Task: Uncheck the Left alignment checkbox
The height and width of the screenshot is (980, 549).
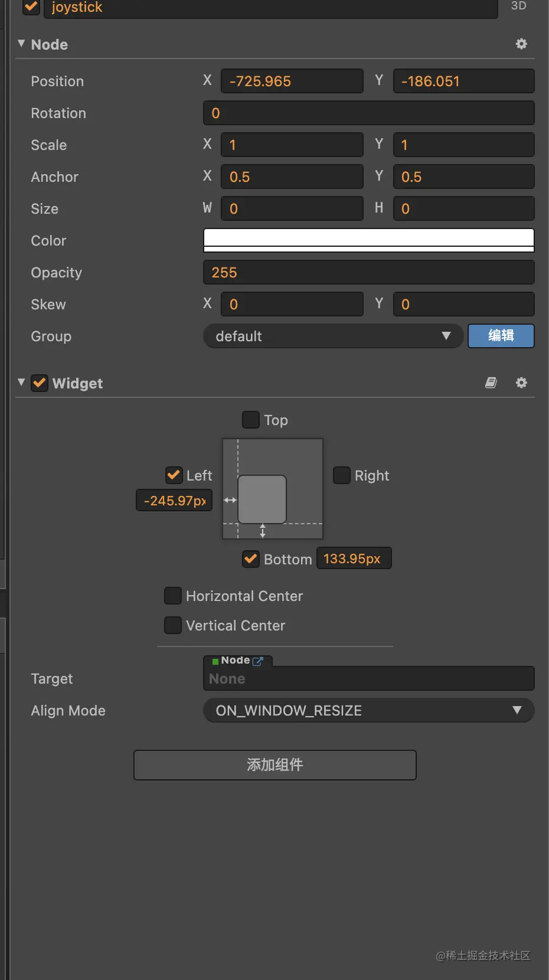Action: click(174, 476)
